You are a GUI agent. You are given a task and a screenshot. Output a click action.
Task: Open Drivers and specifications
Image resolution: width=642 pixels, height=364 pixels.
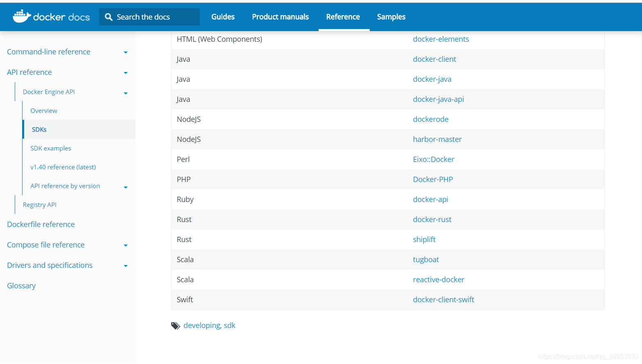(x=50, y=265)
